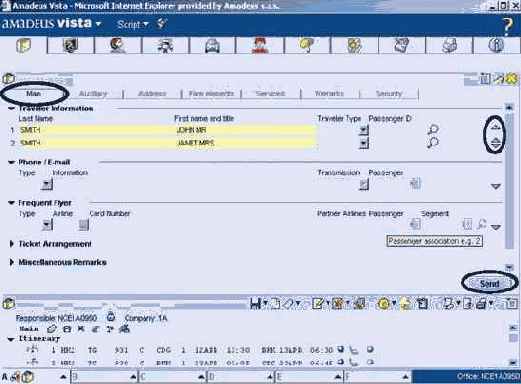
Task: Add a row with Frequent Flyer down arrow
Action: pos(496,227)
